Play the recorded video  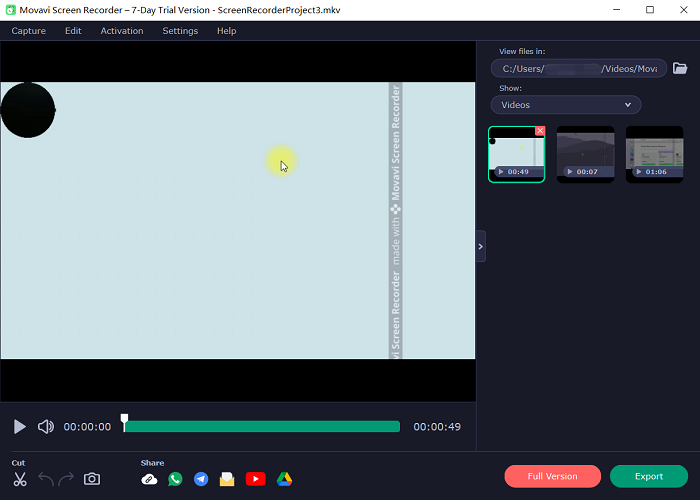point(20,427)
